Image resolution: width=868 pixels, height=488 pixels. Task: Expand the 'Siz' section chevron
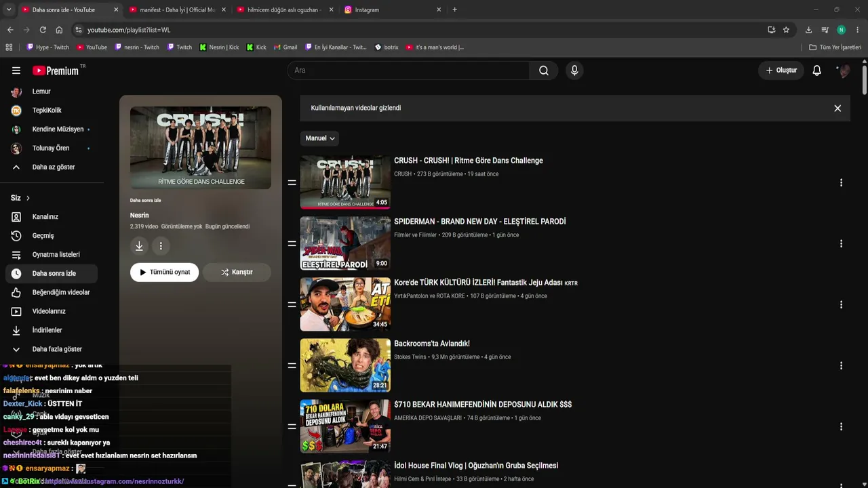28,198
